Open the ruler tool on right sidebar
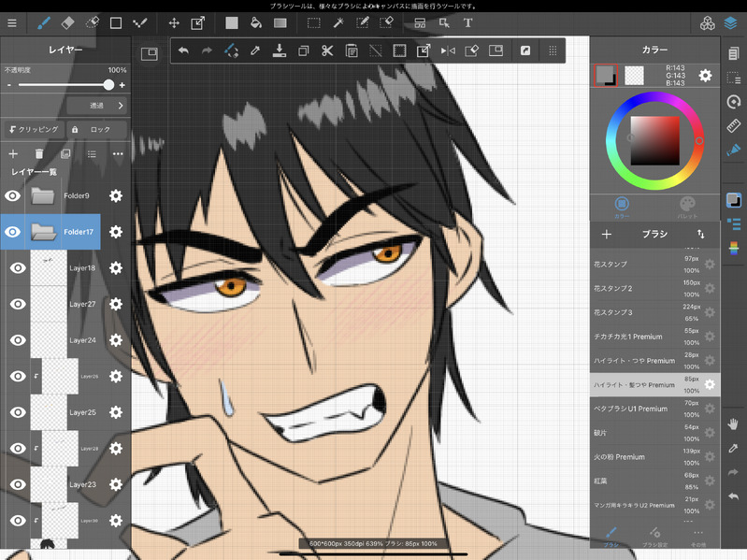This screenshot has width=747, height=560. pos(734,125)
